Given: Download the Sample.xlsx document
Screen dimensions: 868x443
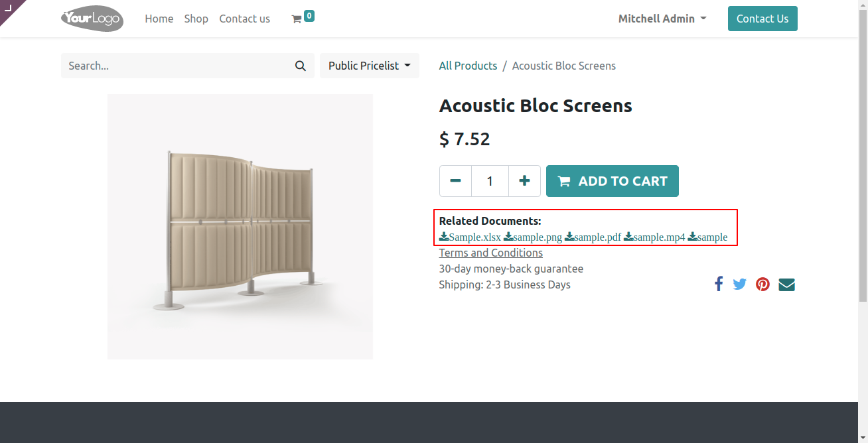Looking at the screenshot, I should pyautogui.click(x=470, y=237).
